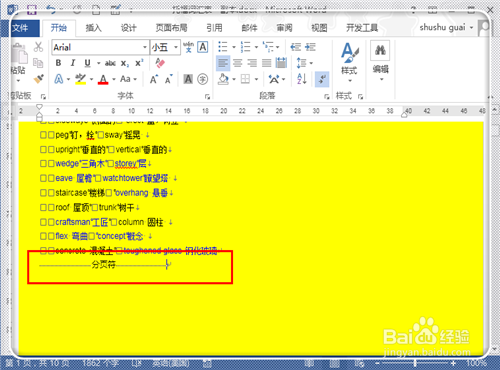Click the multilevel list icon

pos(268,47)
